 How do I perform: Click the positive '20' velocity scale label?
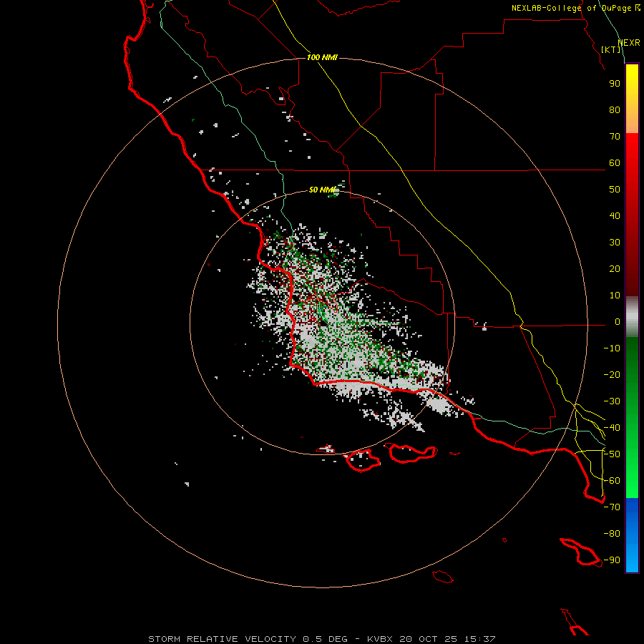click(615, 269)
